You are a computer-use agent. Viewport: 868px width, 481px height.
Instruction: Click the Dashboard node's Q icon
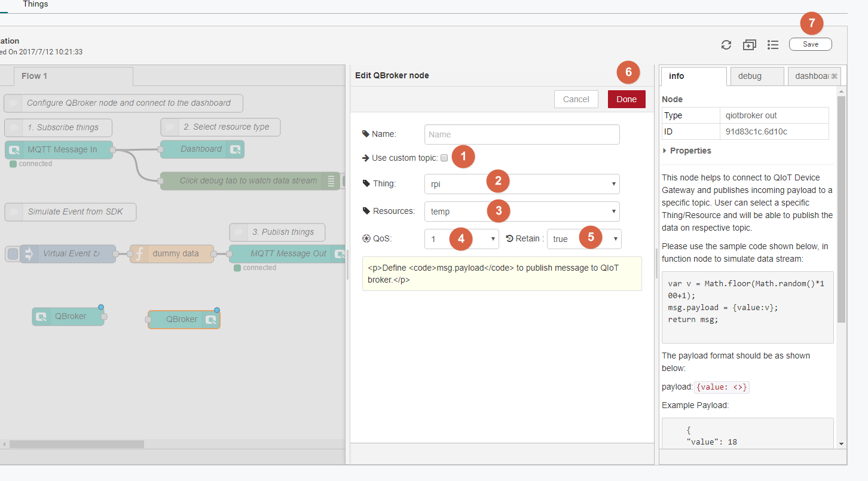click(236, 149)
